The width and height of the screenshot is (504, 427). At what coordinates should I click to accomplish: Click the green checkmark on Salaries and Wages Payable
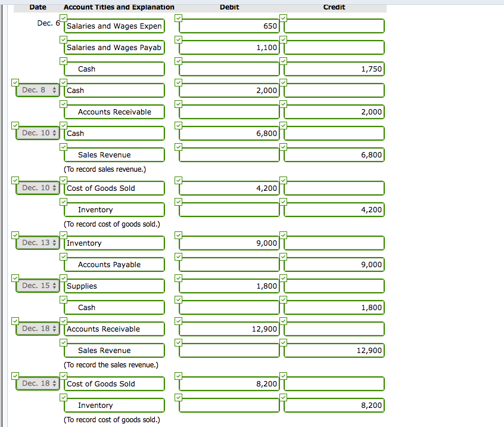tap(63, 39)
